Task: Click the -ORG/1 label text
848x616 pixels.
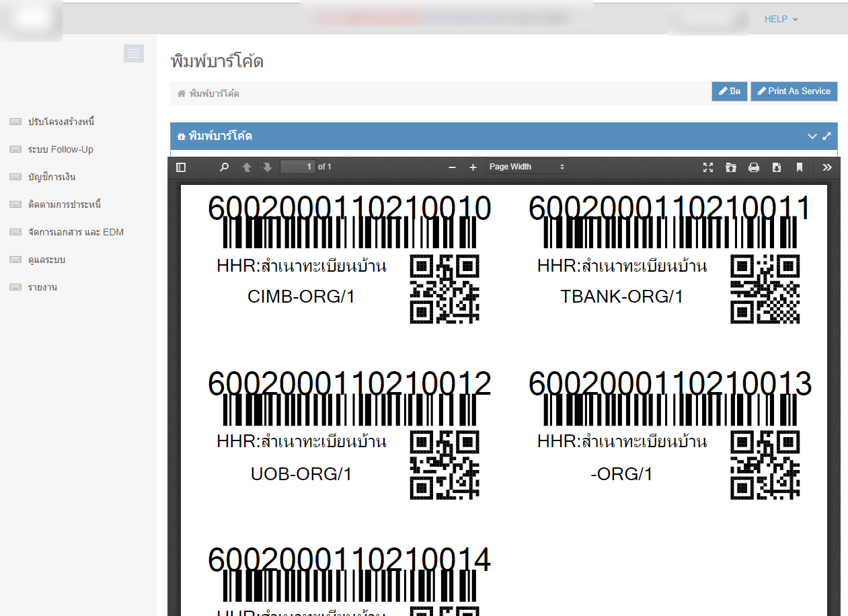Action: [x=622, y=474]
